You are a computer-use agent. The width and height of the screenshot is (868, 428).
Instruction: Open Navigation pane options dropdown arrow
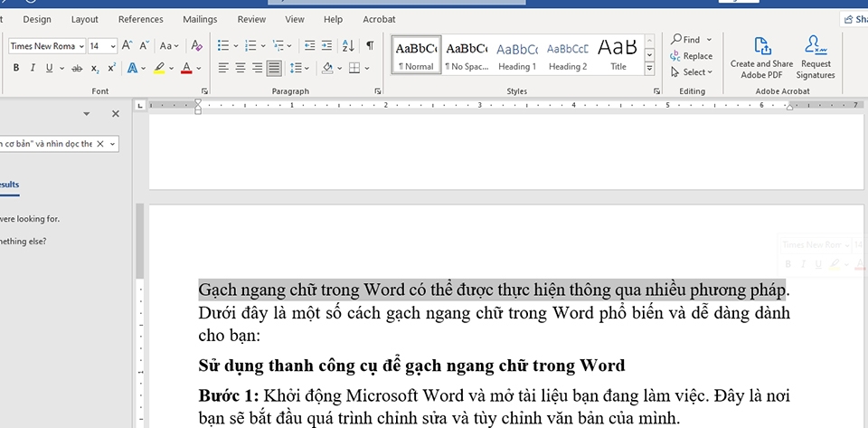pos(87,113)
